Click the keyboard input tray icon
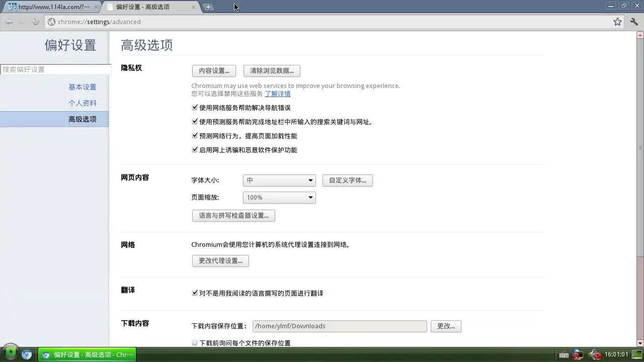This screenshot has width=644, height=362. (x=563, y=354)
